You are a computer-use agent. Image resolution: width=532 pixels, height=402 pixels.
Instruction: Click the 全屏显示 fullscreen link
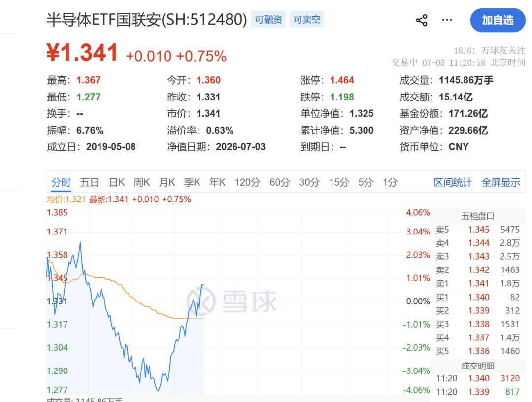click(x=501, y=182)
